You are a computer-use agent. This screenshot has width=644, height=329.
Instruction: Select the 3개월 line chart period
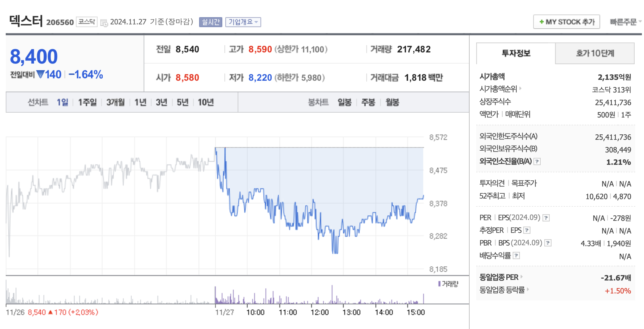(x=115, y=102)
